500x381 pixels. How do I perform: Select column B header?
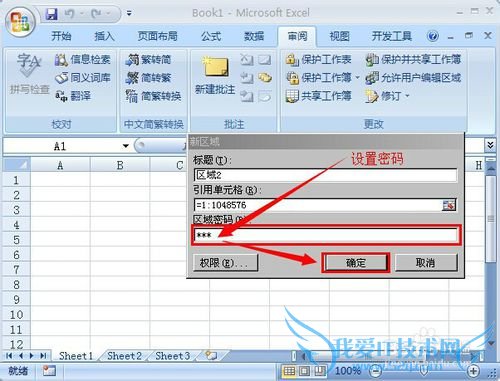click(x=120, y=165)
